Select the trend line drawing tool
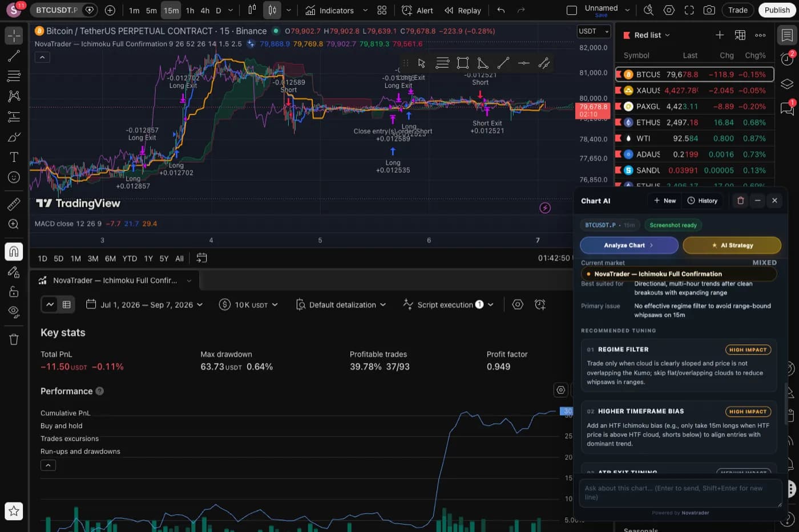The width and height of the screenshot is (799, 532). [x=14, y=55]
